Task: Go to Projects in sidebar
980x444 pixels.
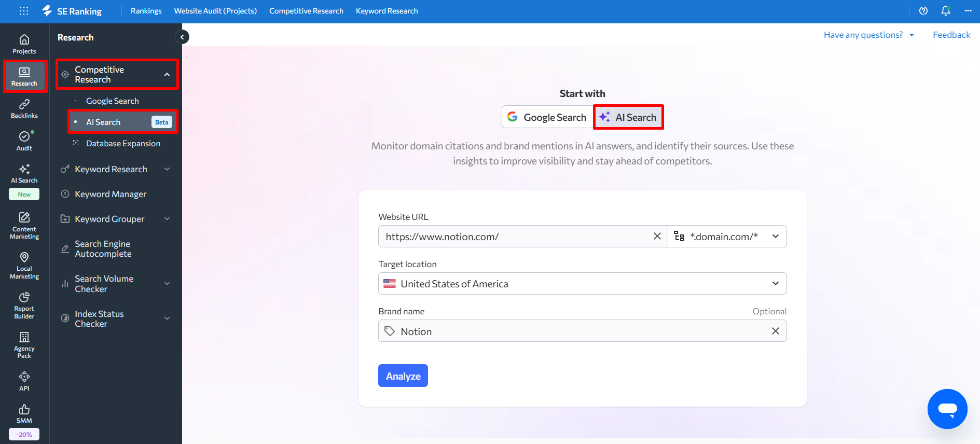Action: click(x=24, y=45)
